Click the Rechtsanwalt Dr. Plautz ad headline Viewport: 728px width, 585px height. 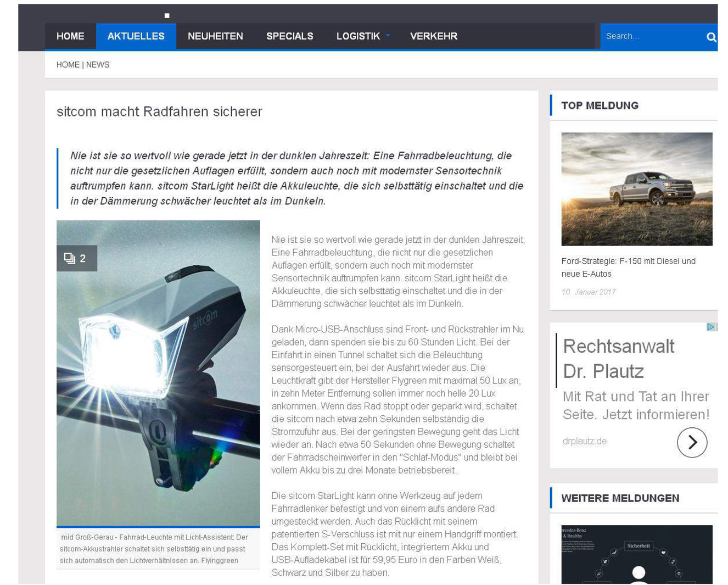coord(619,359)
